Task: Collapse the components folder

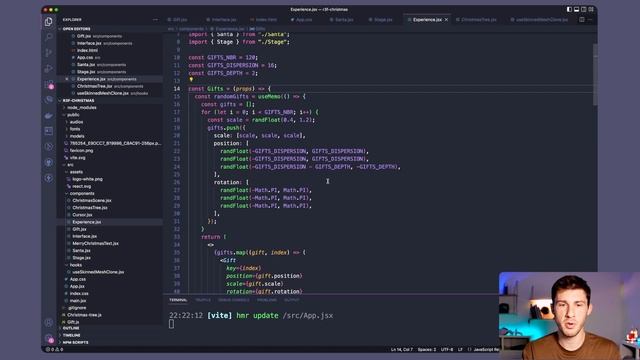Action: (x=82, y=193)
